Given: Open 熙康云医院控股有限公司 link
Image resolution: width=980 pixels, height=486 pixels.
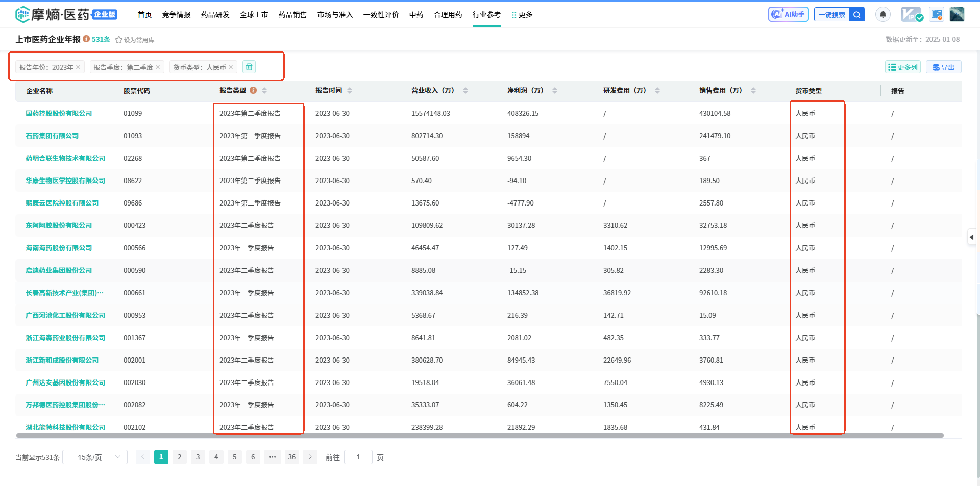Looking at the screenshot, I should point(62,203).
